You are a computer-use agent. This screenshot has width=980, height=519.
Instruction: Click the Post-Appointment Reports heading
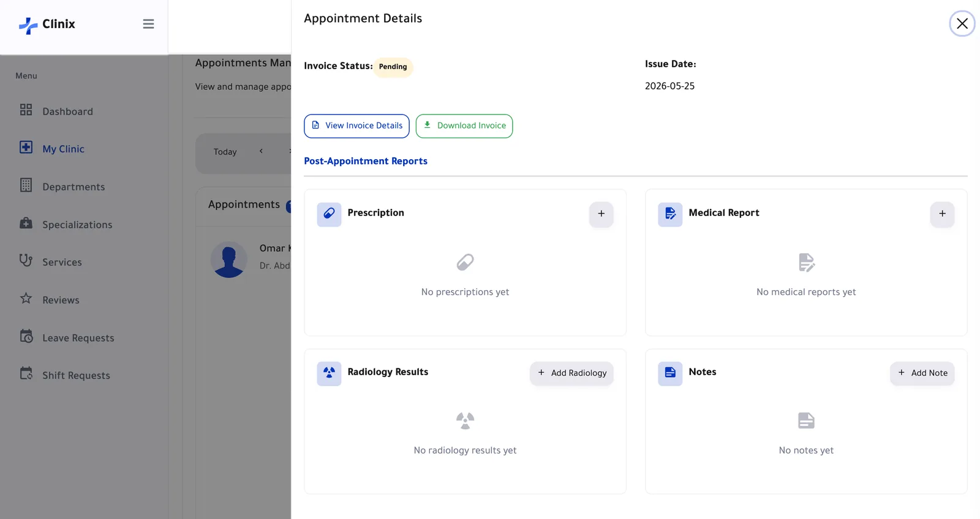(366, 161)
